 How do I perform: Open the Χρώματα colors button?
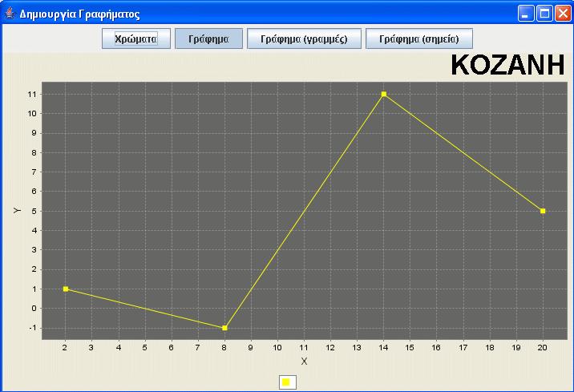tap(136, 38)
